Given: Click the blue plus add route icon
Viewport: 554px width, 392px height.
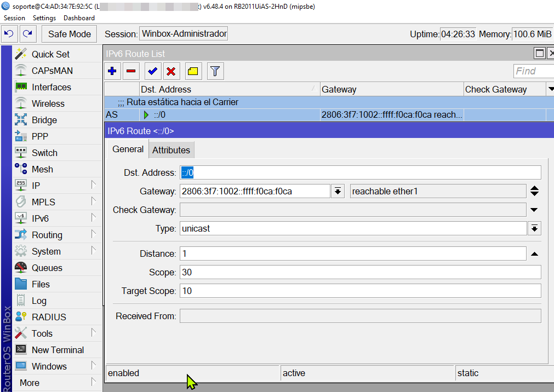Looking at the screenshot, I should pos(112,71).
